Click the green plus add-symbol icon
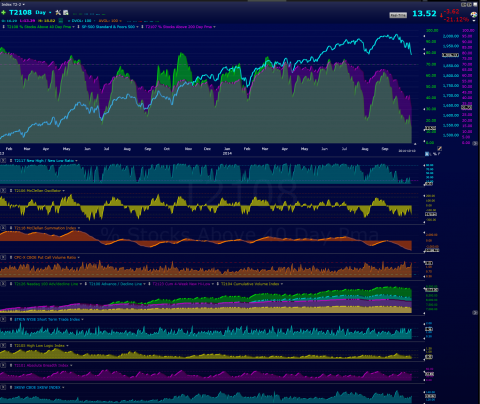 click(4, 13)
